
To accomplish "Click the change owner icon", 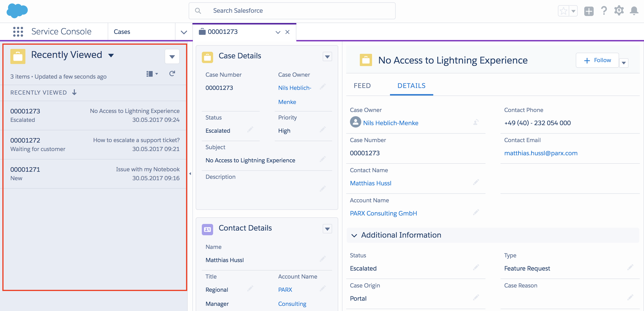I will [476, 123].
